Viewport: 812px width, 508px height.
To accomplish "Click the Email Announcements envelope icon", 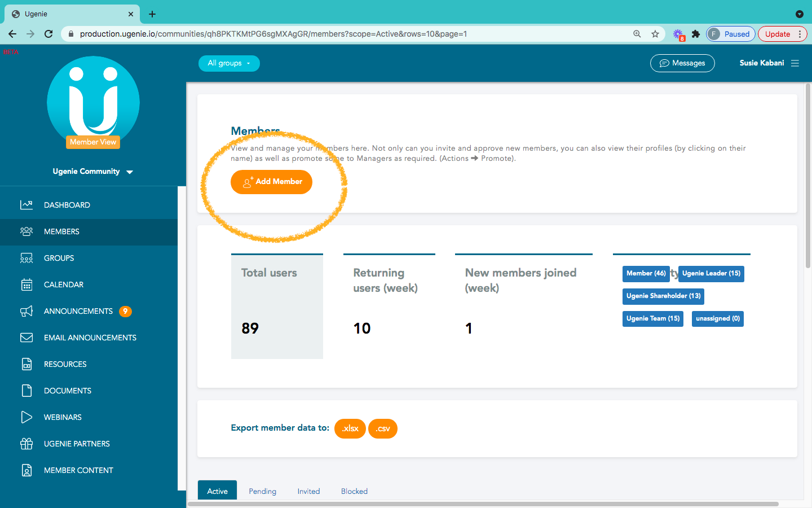I will pyautogui.click(x=27, y=338).
